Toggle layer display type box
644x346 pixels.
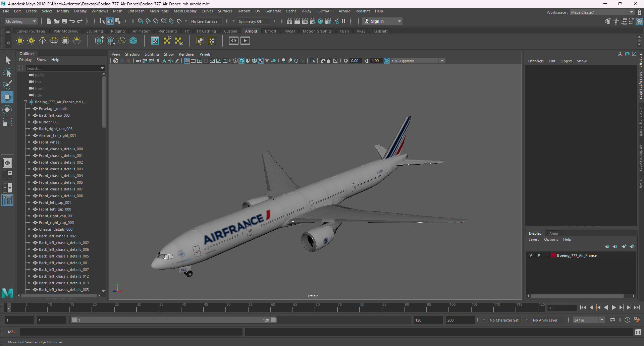(546, 255)
